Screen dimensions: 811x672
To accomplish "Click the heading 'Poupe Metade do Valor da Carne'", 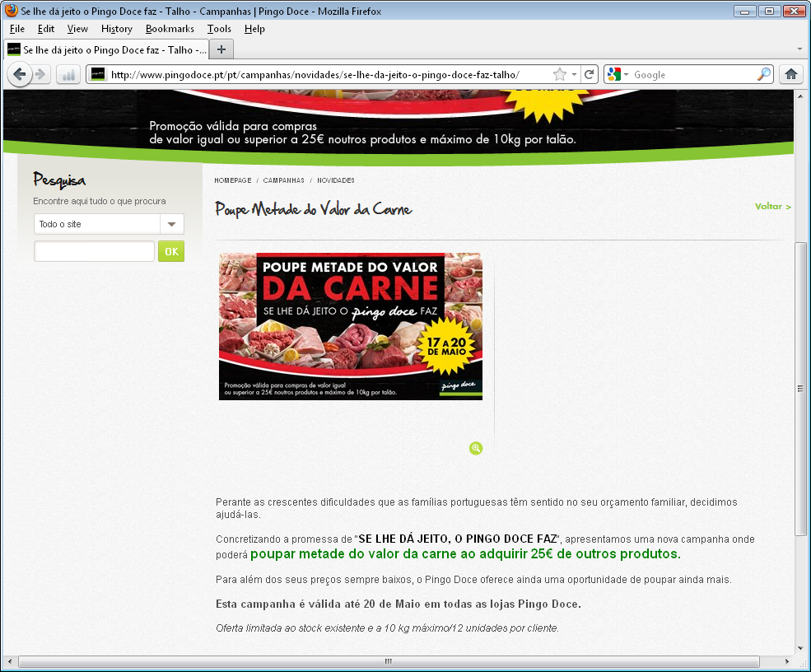I will tap(314, 209).
